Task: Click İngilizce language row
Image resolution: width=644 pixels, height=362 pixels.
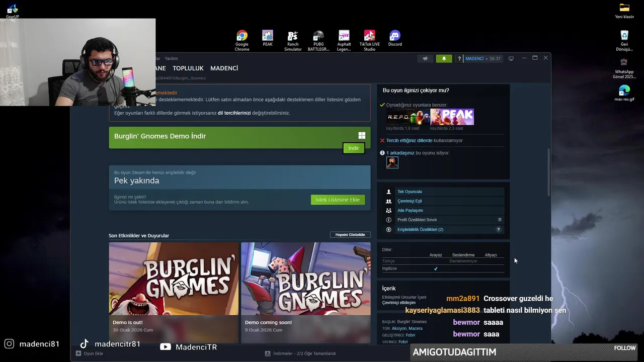Action: (x=443, y=268)
